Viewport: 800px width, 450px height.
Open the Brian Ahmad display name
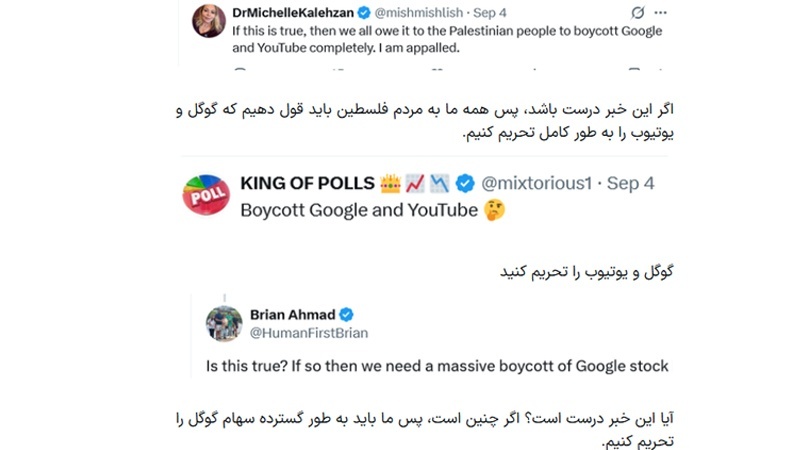click(x=291, y=314)
